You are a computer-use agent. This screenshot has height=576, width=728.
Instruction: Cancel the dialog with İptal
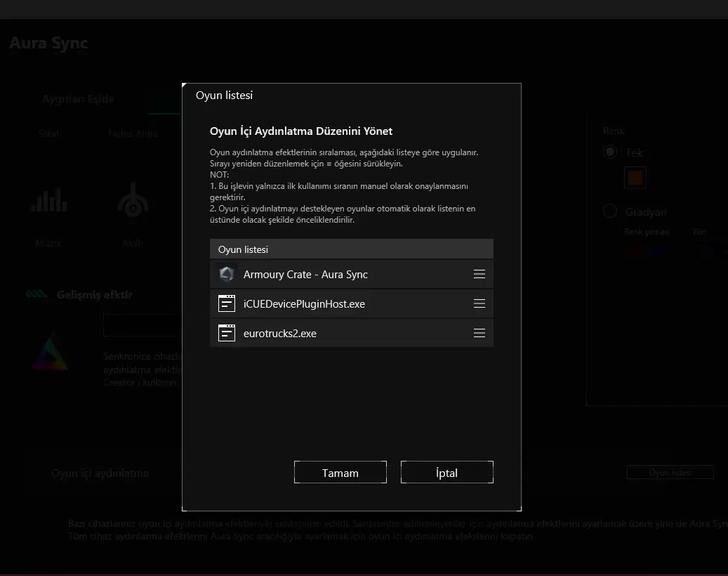click(x=446, y=473)
